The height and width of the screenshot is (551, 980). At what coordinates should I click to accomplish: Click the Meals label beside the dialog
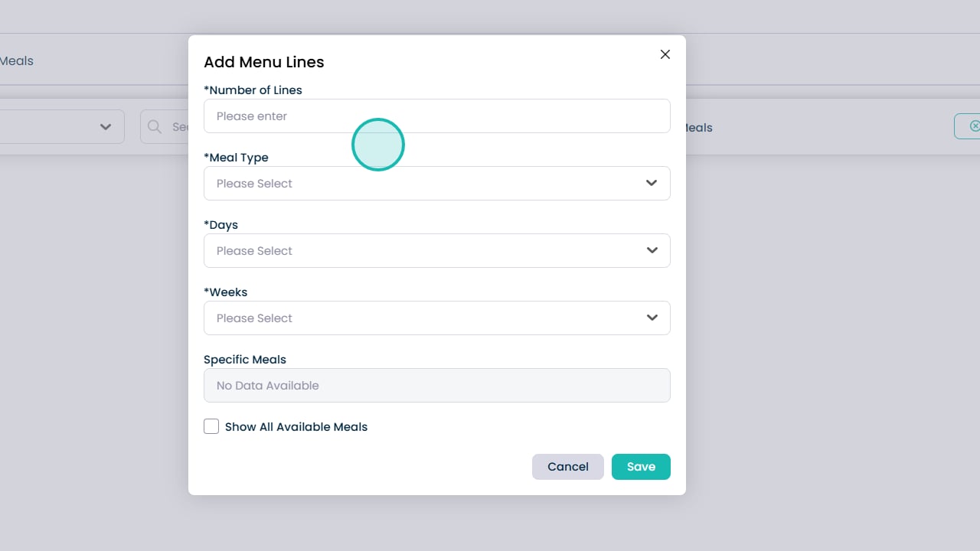(x=699, y=128)
